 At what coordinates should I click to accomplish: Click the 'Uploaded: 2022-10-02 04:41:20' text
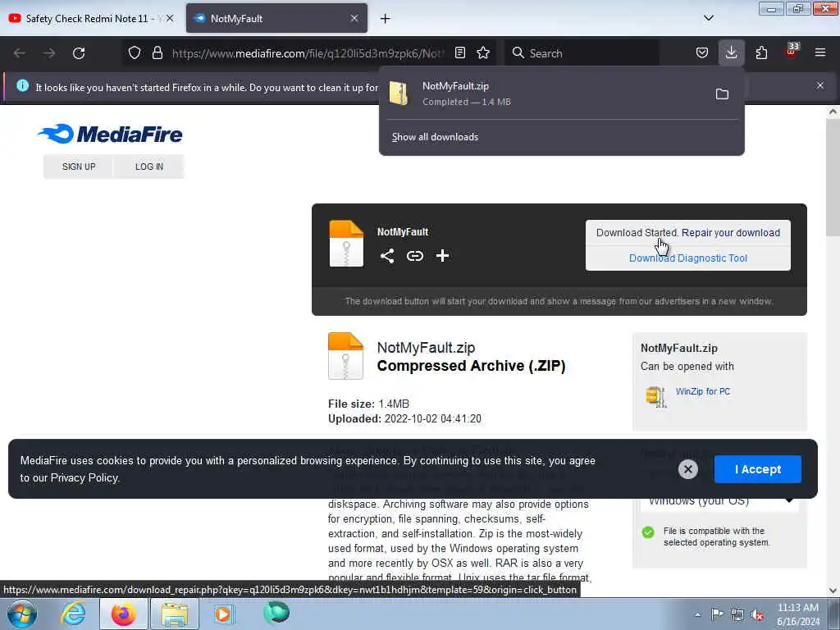404,419
